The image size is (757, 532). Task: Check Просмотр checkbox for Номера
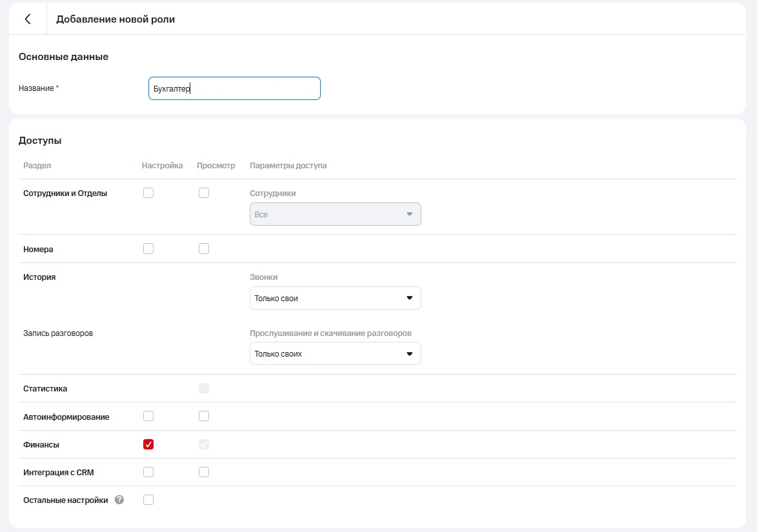tap(204, 249)
